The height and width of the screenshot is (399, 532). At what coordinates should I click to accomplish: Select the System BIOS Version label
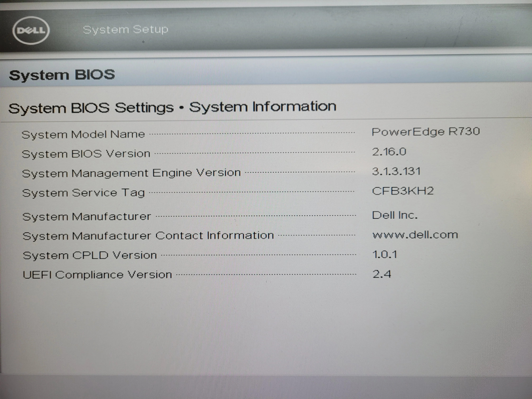pyautogui.click(x=86, y=154)
